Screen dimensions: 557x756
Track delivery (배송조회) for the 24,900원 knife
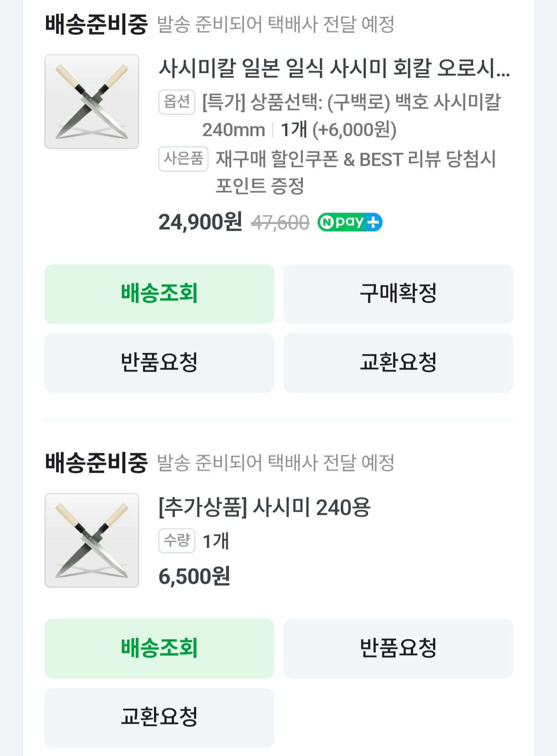tap(159, 294)
